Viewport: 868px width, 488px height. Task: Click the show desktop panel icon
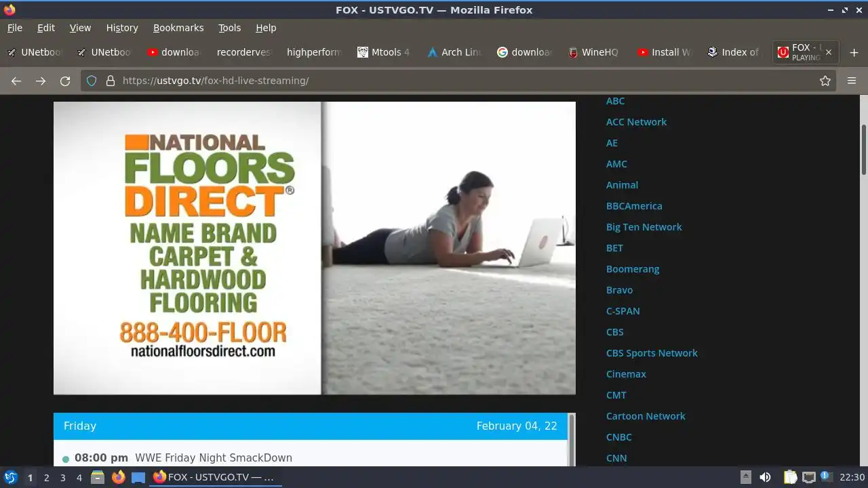[x=138, y=477]
